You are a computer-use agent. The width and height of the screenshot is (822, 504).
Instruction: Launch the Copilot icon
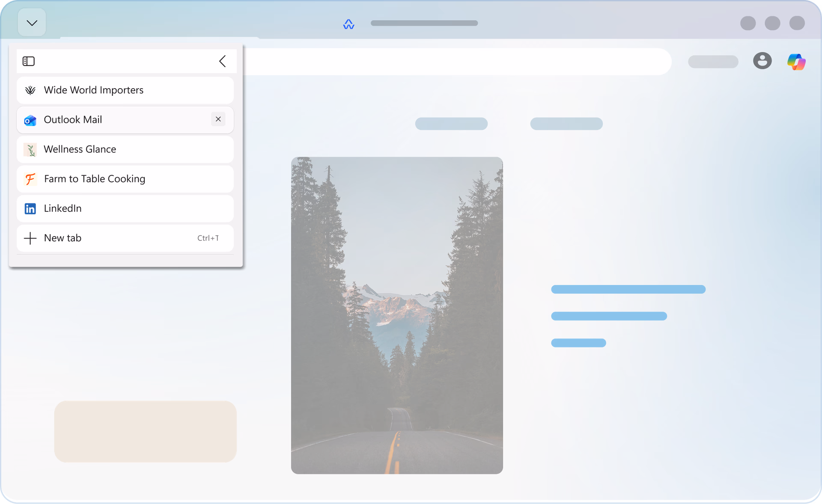[796, 62]
